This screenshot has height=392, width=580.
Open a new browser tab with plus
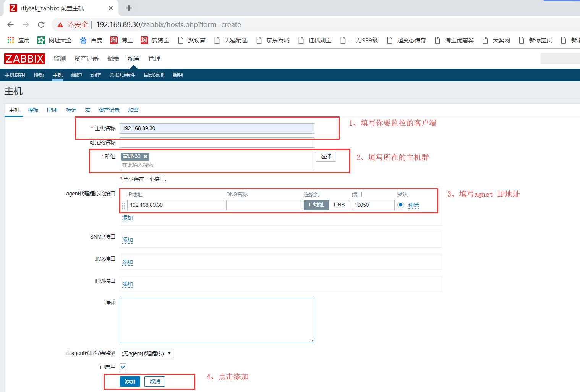tap(129, 8)
